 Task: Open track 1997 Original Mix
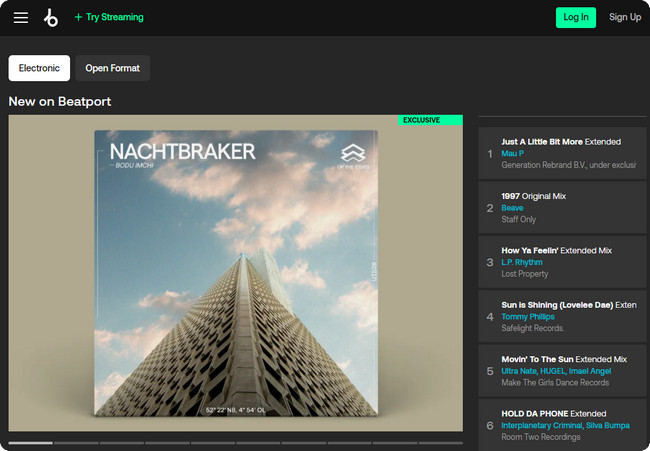[x=534, y=196]
